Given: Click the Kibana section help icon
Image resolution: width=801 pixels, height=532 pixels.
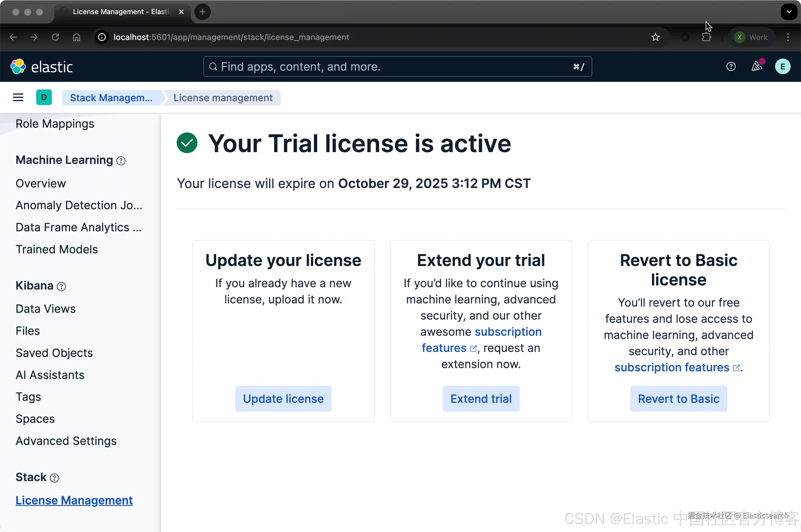Looking at the screenshot, I should coord(62,286).
